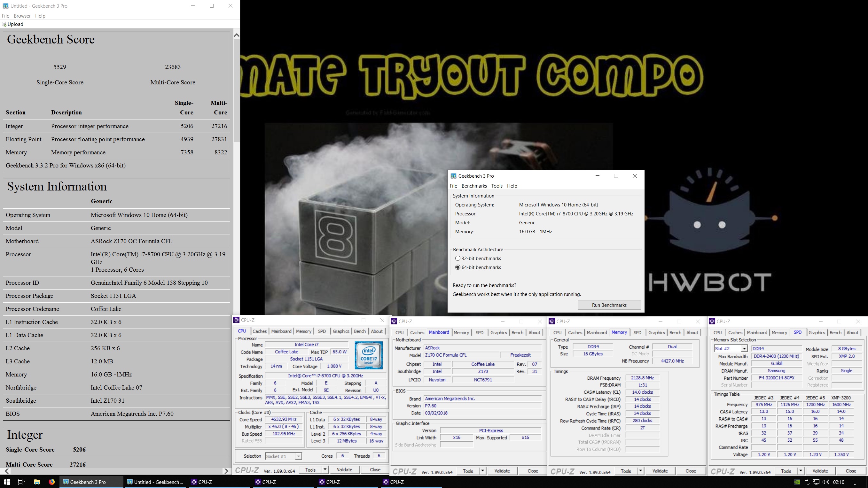Click the Multi-Core Score 23683
This screenshot has width=868, height=488.
point(173,67)
